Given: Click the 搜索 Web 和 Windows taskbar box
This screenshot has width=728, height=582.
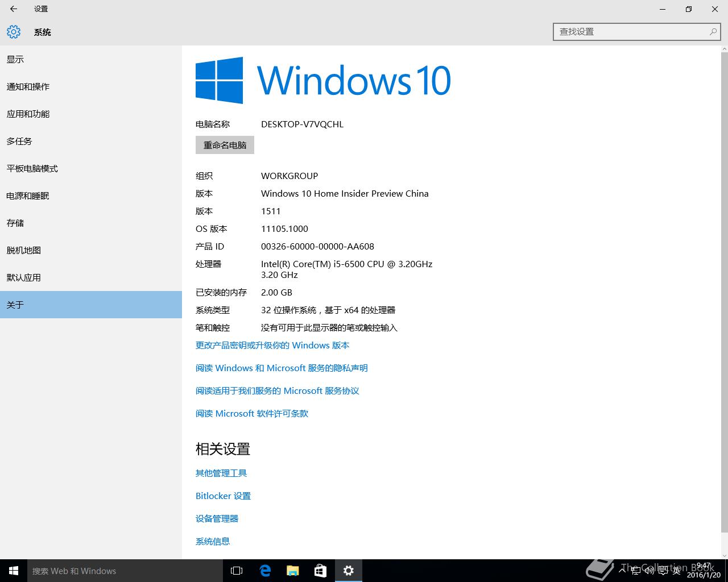Looking at the screenshot, I should point(125,571).
